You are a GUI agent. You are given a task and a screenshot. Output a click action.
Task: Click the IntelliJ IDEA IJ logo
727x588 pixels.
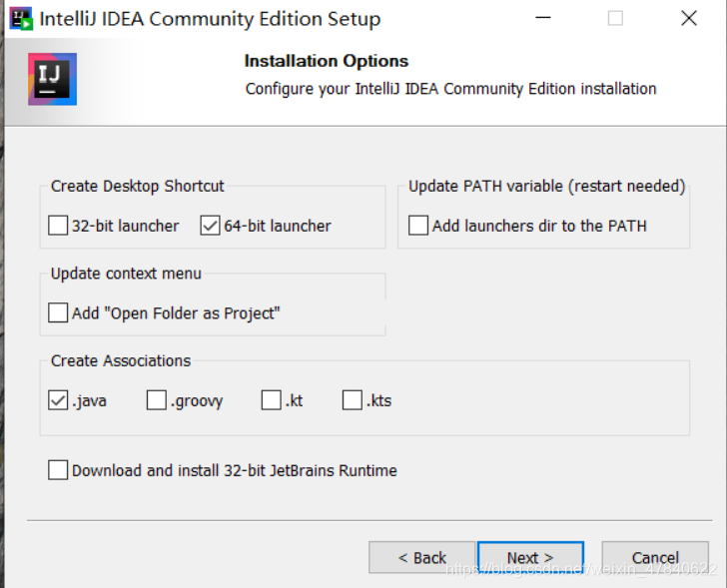click(x=52, y=79)
